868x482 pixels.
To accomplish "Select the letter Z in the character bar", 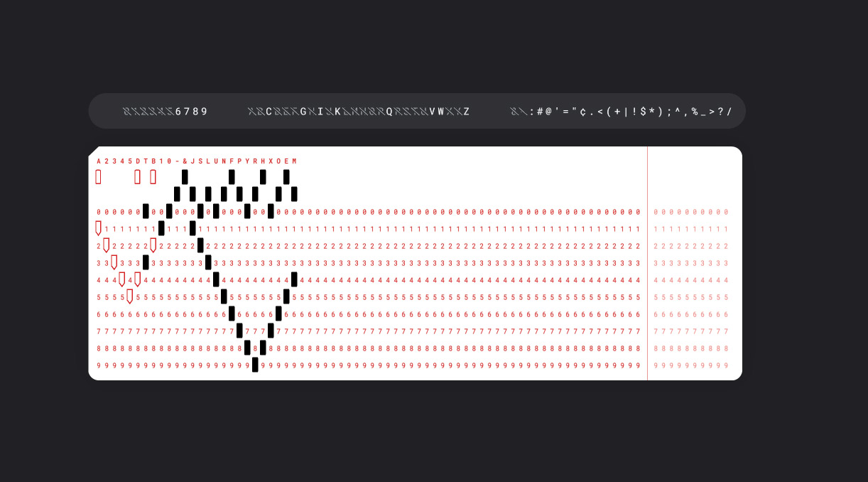I will (467, 112).
